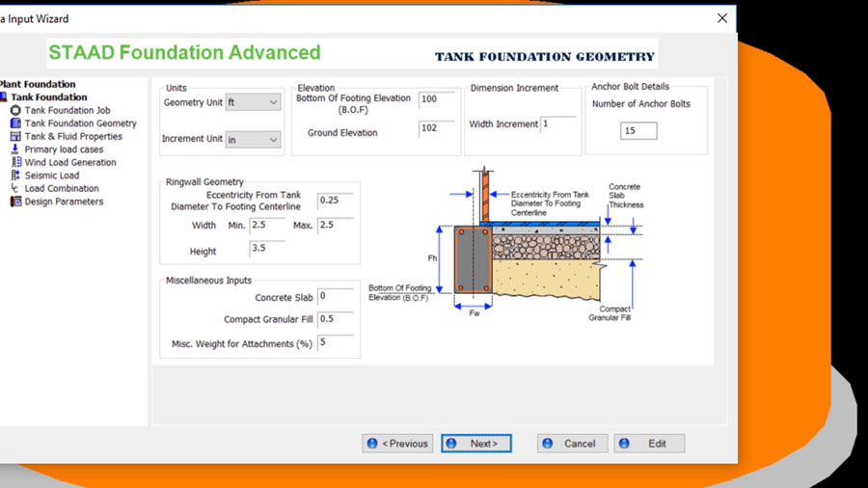This screenshot has height=488, width=868.
Task: Select the Tank Foundation parent node
Action: click(49, 97)
